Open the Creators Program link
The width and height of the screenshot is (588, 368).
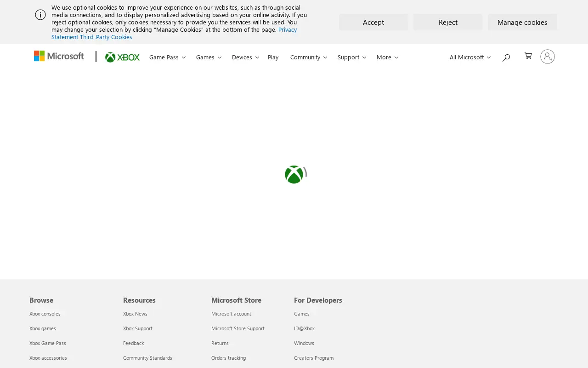(x=314, y=358)
